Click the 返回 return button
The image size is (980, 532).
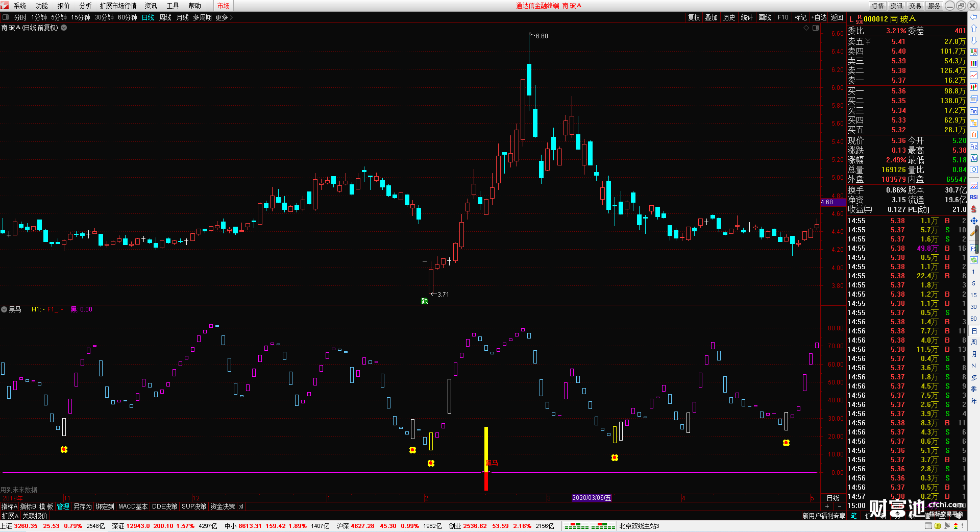pos(837,17)
